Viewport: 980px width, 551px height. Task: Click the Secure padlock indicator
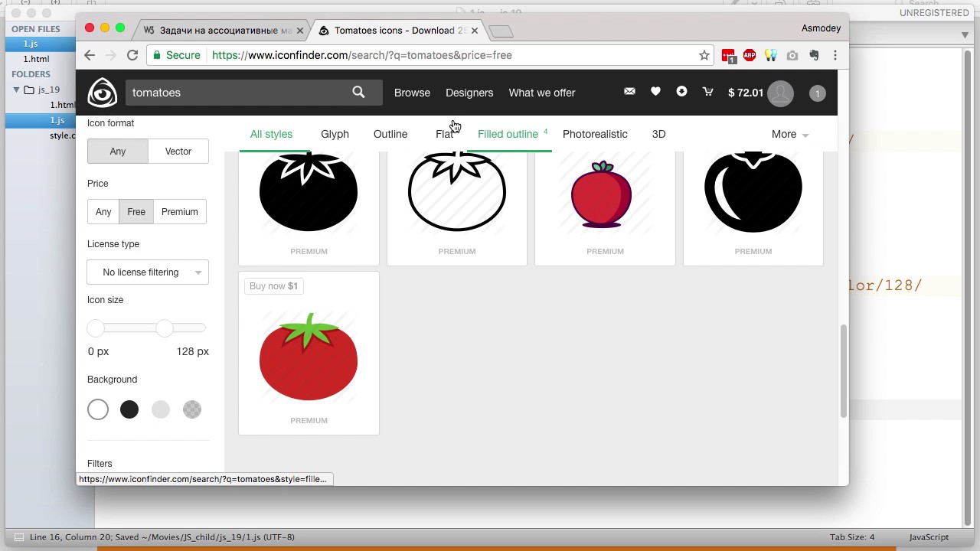pos(177,55)
